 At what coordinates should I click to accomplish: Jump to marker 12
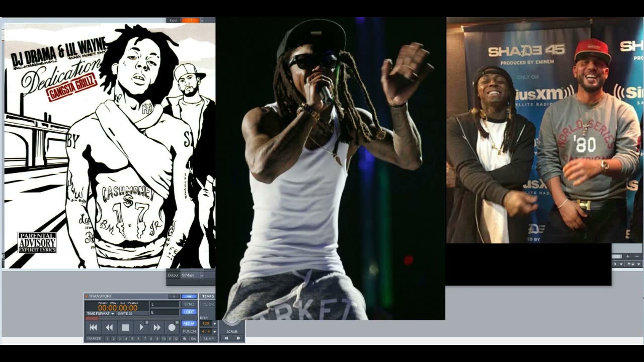pos(176,339)
